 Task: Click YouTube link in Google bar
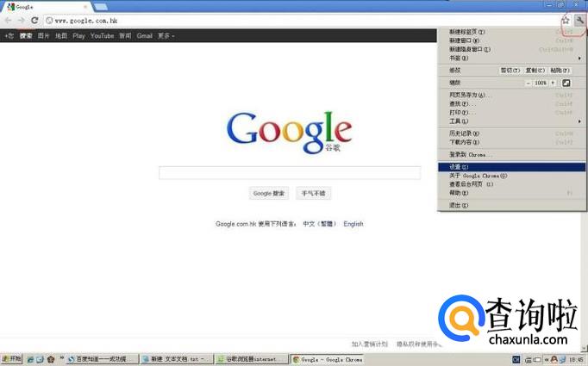click(102, 36)
